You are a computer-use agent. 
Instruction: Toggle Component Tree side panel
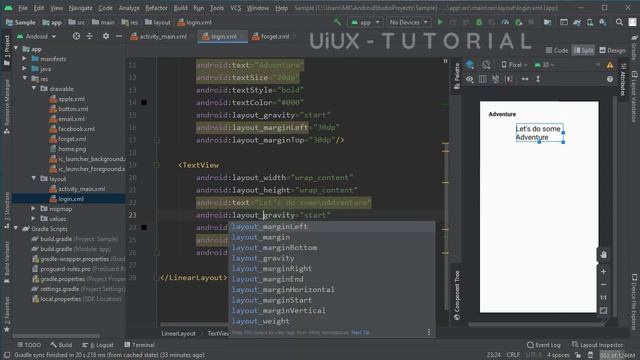click(457, 295)
